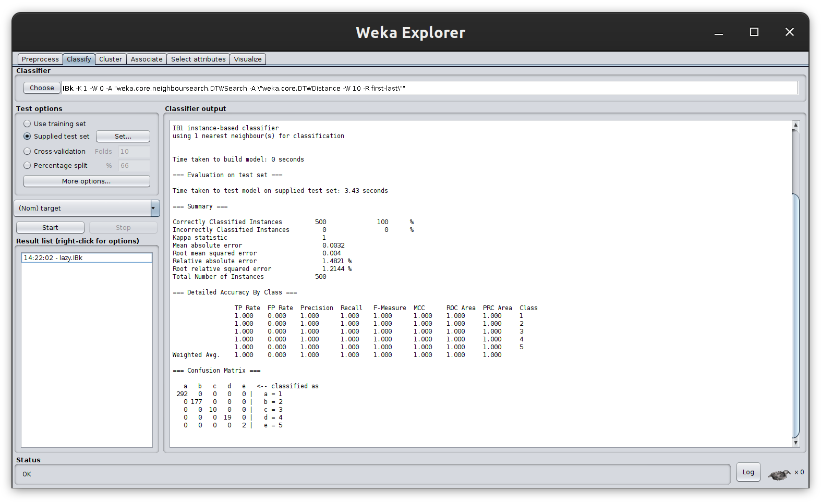The image size is (821, 504).
Task: Click 'Mean absolute error' line
Action: point(259,245)
